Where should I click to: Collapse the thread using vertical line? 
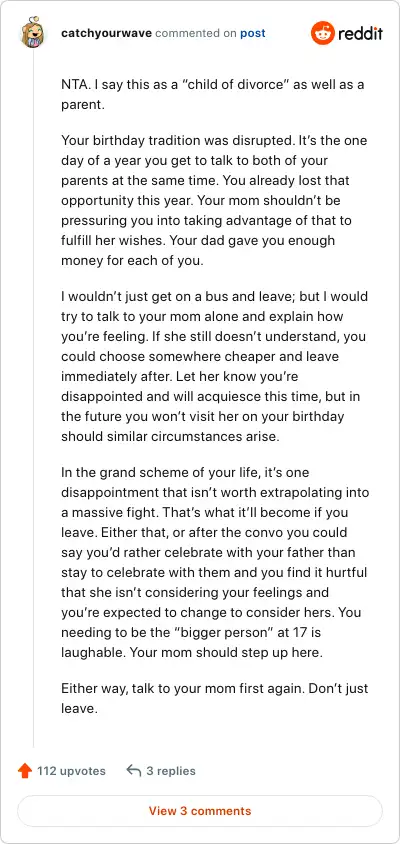[x=34, y=398]
